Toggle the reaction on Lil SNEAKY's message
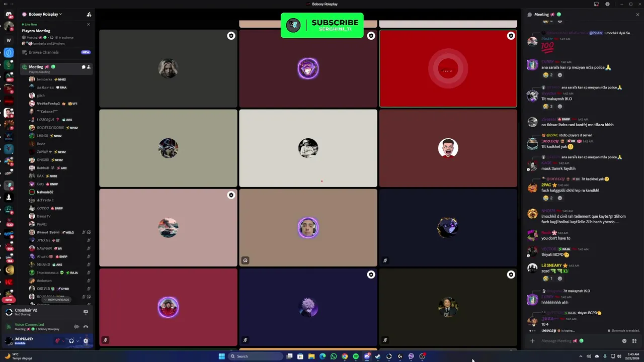This screenshot has height=362, width=644. tap(548, 279)
